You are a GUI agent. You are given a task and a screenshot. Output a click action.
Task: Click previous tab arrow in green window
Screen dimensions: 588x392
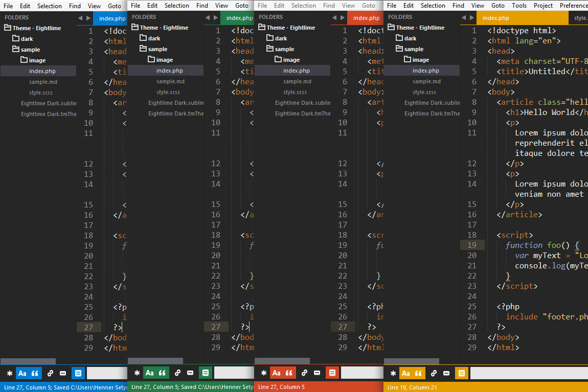(208, 17)
